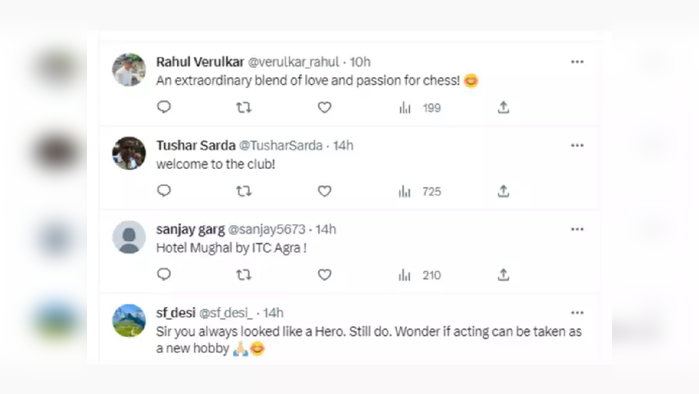Open more options on Rahul Verulkar's tweet
This screenshot has height=394, width=699.
(577, 62)
